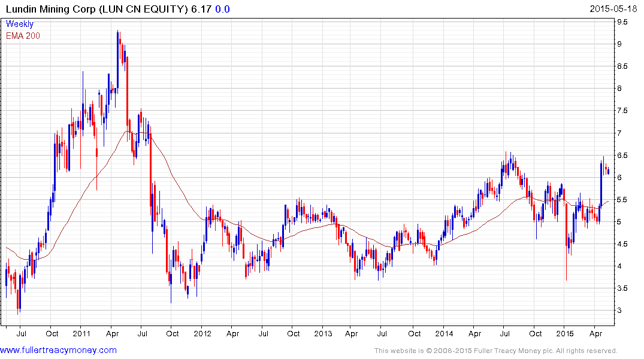Viewport: 644px width, 359px height.
Task: Open the www.fullertreacymoney.com link
Action: coord(58,350)
